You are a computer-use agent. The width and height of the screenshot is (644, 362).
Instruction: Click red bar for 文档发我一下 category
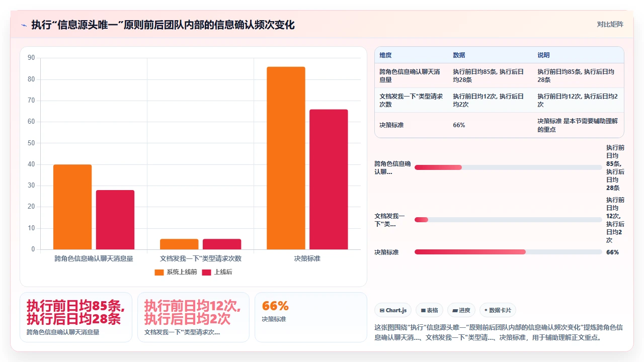222,244
